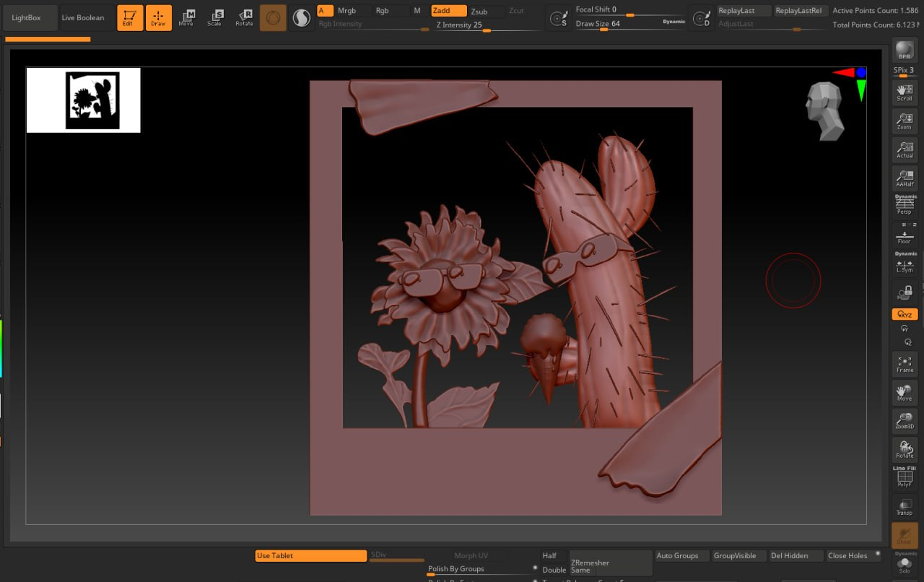Toggle Ghost transparency display
The height and width of the screenshot is (582, 924).
tap(905, 535)
